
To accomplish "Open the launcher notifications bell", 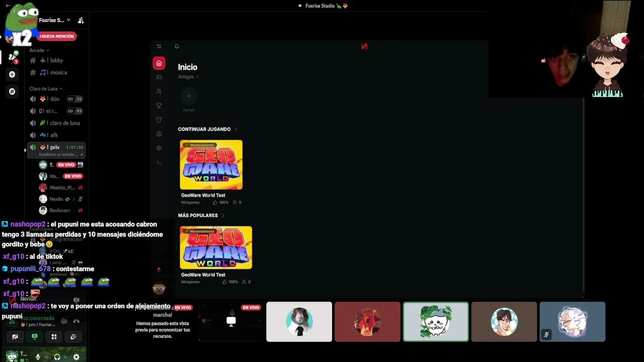I will (177, 46).
